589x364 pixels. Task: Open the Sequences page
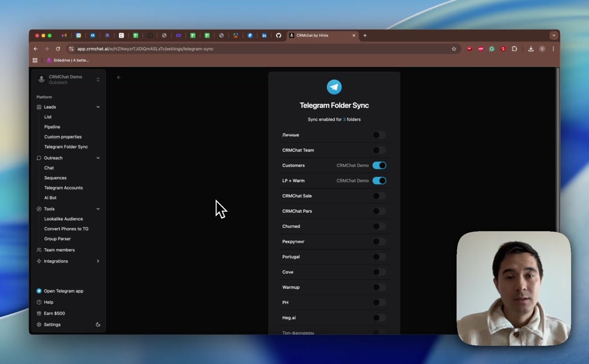(55, 178)
